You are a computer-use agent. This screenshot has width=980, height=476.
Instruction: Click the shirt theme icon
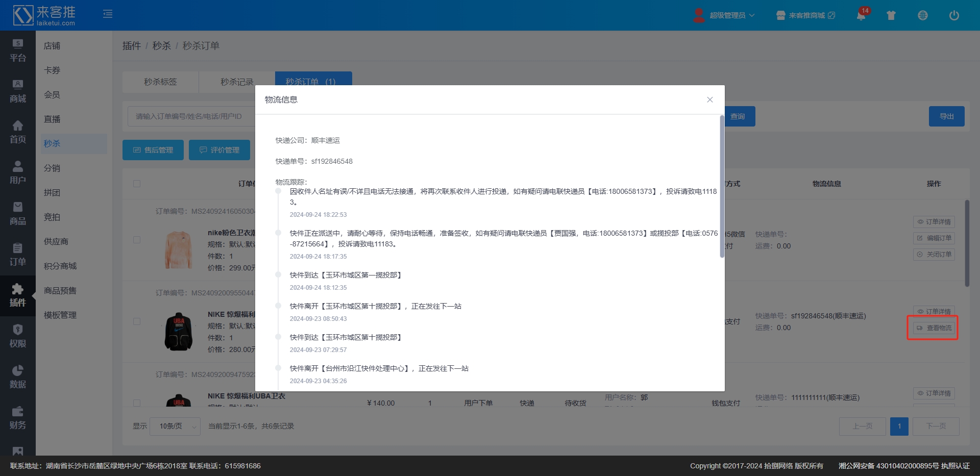[891, 15]
